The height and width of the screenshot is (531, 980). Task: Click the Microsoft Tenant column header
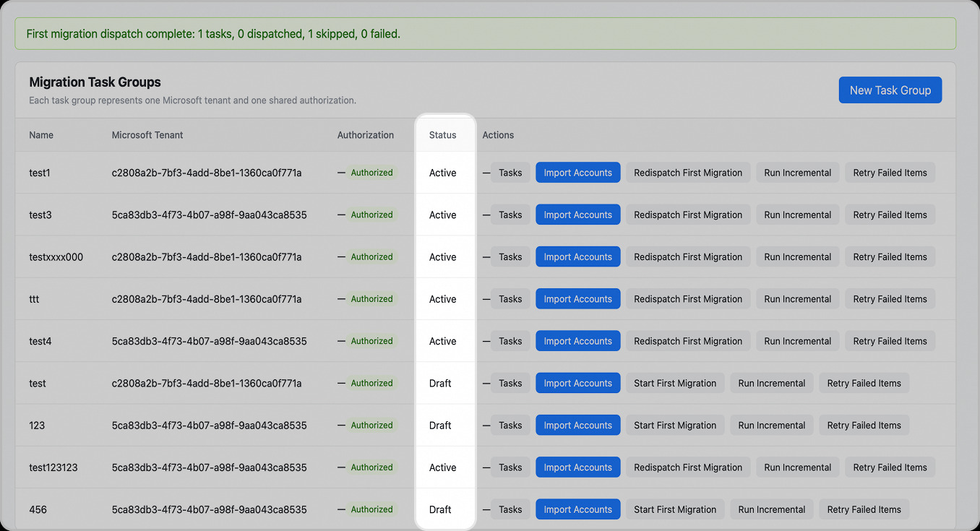(x=147, y=135)
